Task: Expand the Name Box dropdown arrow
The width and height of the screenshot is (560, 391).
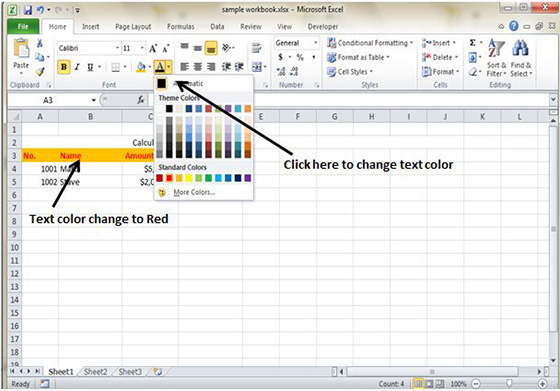Action: coord(94,100)
